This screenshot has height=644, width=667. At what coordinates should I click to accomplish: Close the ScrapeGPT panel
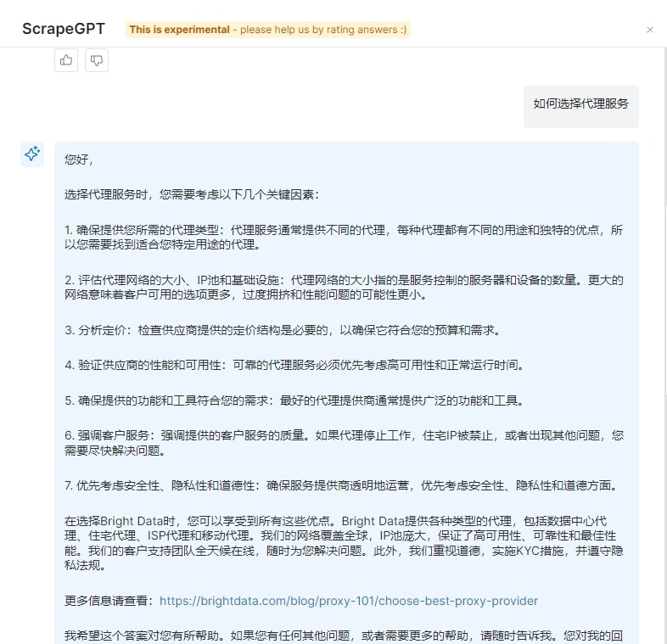click(x=649, y=30)
